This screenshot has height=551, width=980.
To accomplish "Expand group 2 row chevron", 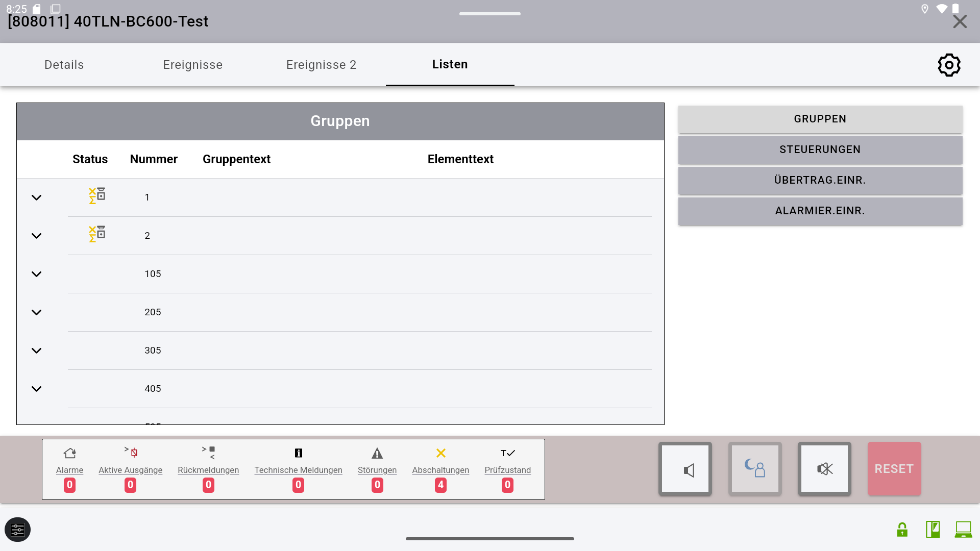I will (36, 236).
